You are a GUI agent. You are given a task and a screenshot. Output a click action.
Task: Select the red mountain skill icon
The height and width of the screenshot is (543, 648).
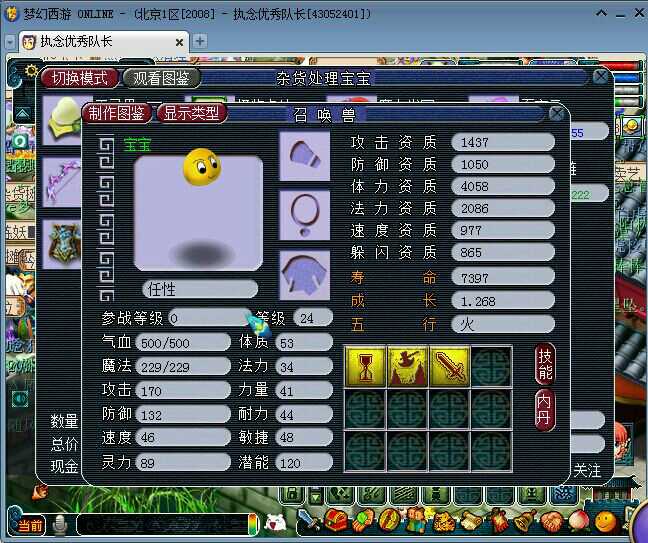pyautogui.click(x=407, y=366)
